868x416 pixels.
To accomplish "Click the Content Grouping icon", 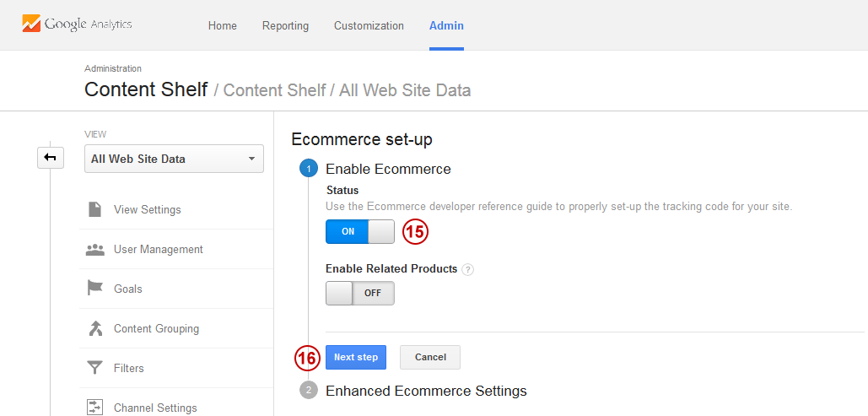I will (x=95, y=328).
